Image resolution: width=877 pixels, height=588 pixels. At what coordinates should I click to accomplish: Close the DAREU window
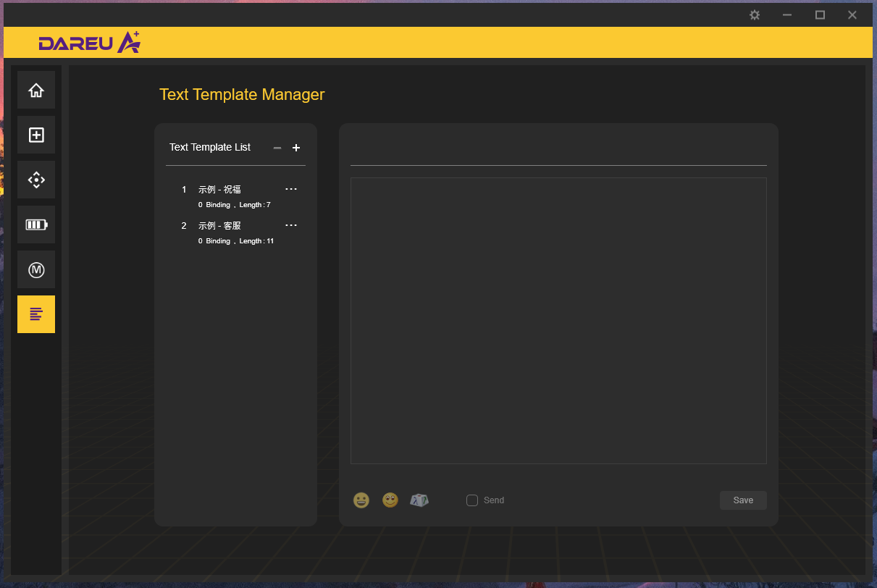point(852,14)
